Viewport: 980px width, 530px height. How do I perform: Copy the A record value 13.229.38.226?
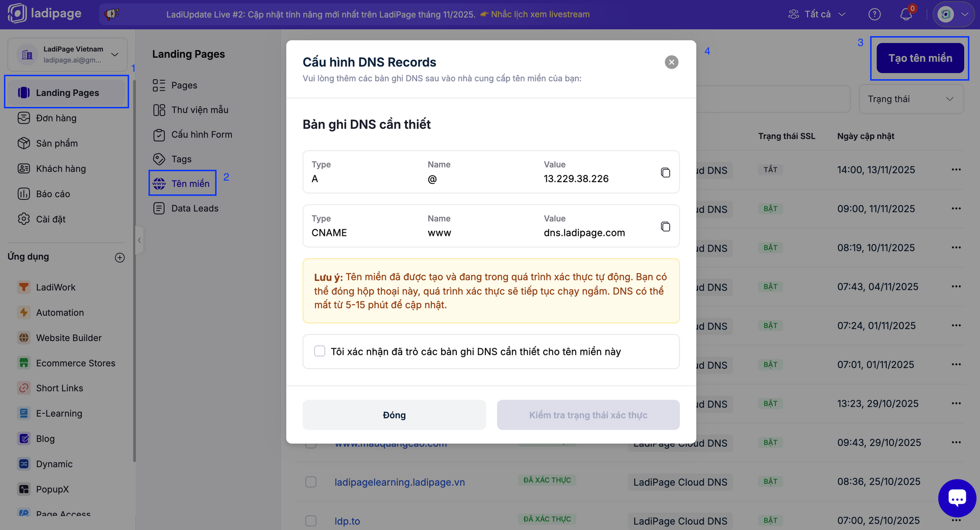(665, 173)
